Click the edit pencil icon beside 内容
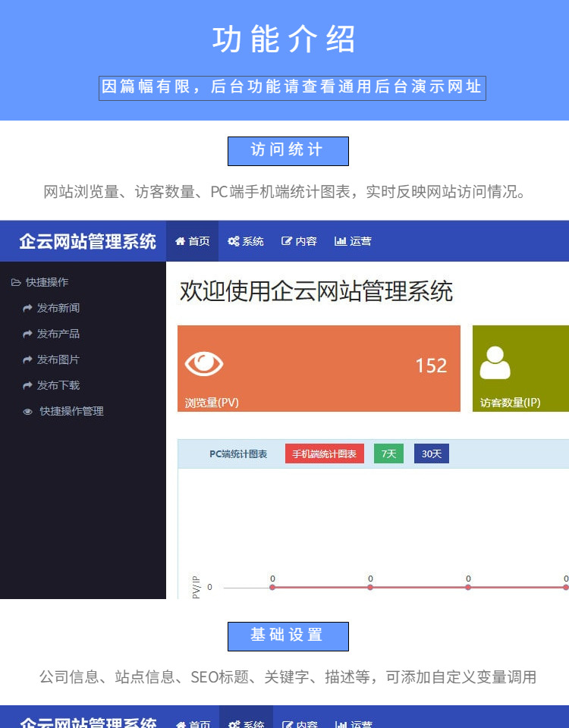 coord(287,241)
